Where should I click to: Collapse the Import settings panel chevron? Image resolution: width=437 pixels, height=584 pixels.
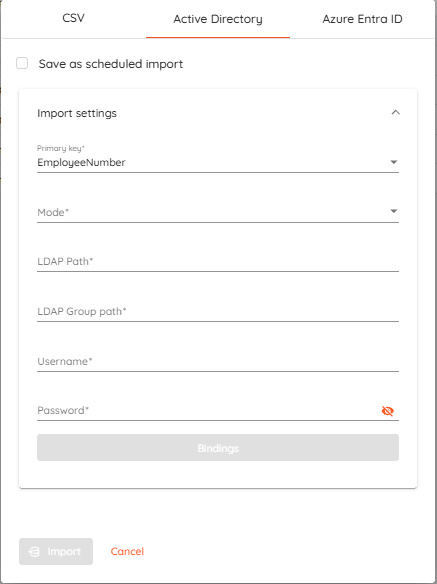pos(396,112)
